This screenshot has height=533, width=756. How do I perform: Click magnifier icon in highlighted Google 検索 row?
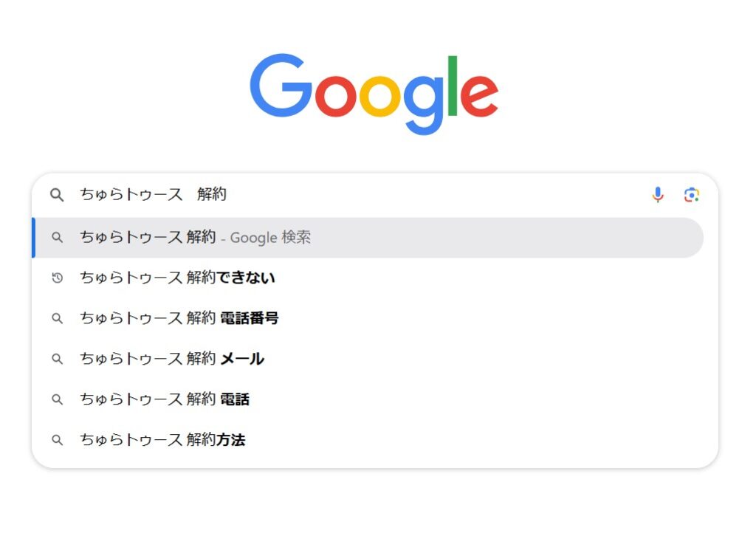coord(58,237)
